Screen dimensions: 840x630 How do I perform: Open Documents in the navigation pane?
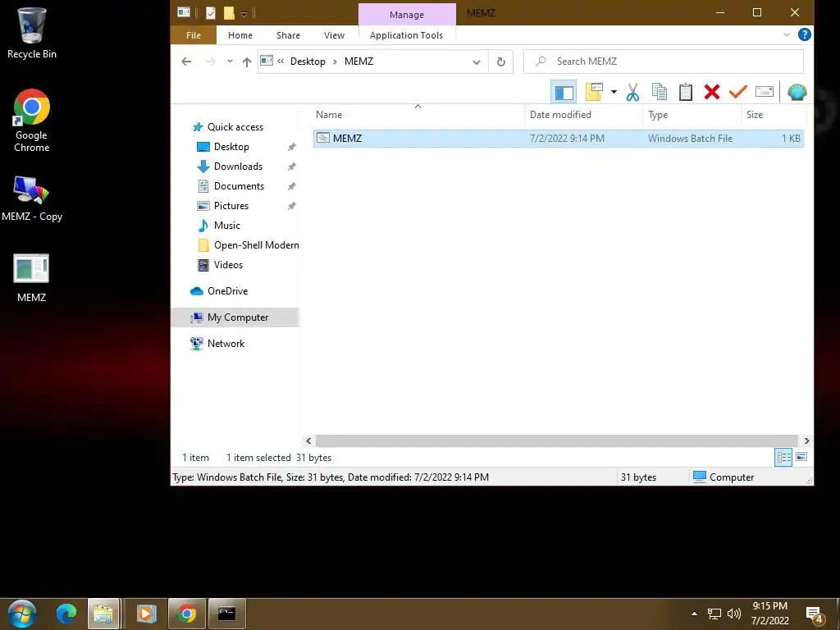[x=239, y=186]
